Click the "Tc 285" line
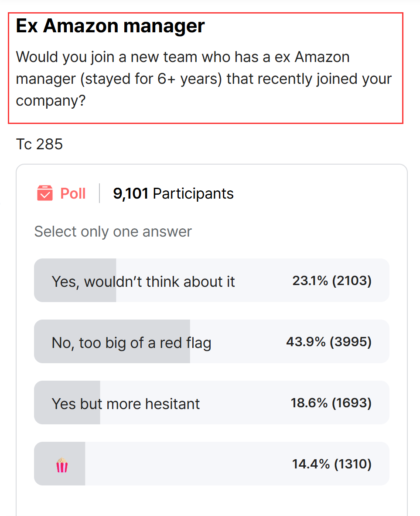 pos(39,144)
